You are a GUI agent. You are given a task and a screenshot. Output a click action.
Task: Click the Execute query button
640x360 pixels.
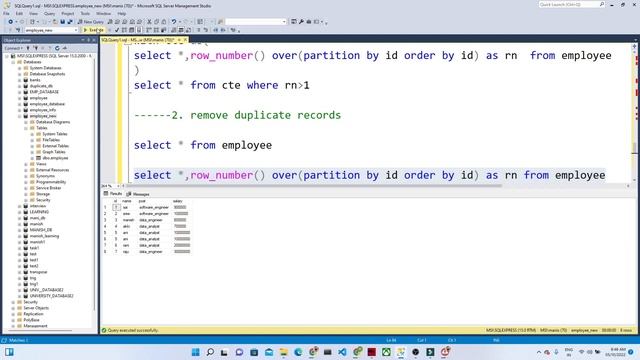coord(93,30)
